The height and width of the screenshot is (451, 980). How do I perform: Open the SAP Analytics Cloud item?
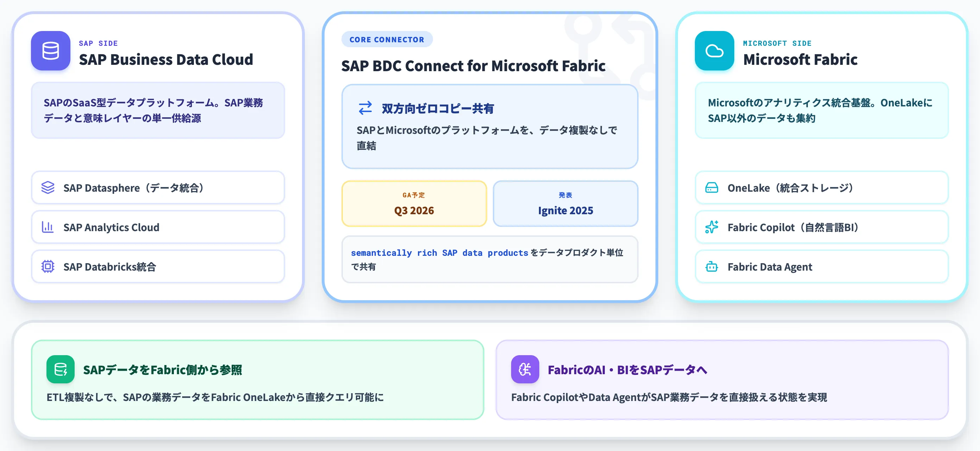(158, 227)
